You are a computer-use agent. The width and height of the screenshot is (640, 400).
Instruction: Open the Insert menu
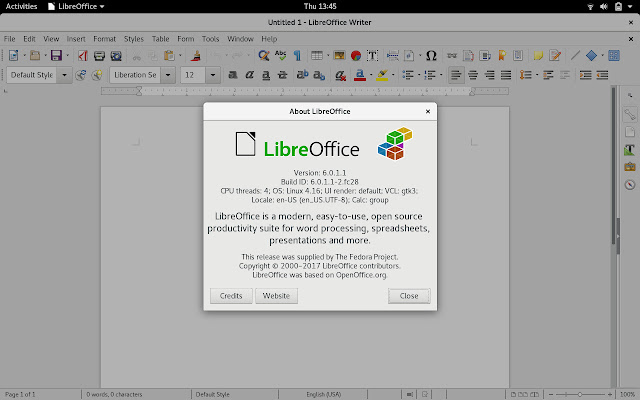click(76, 39)
